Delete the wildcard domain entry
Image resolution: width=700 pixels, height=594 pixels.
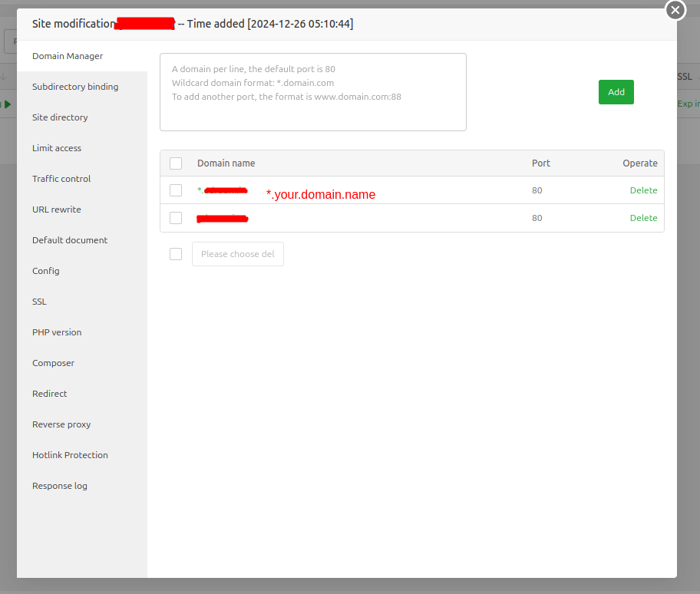click(x=643, y=190)
